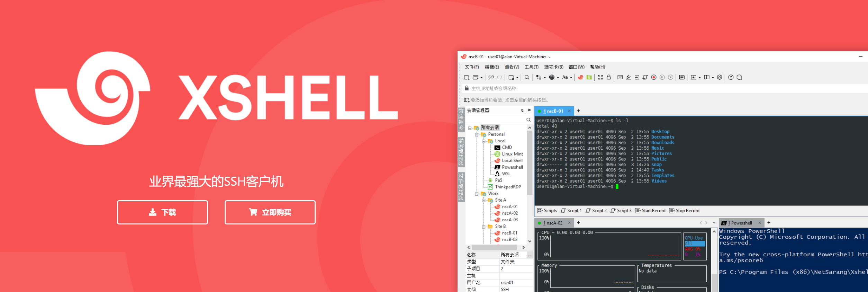Click the layout arrangement toolbar icon
Image resolution: width=868 pixels, height=292 pixels.
[707, 78]
